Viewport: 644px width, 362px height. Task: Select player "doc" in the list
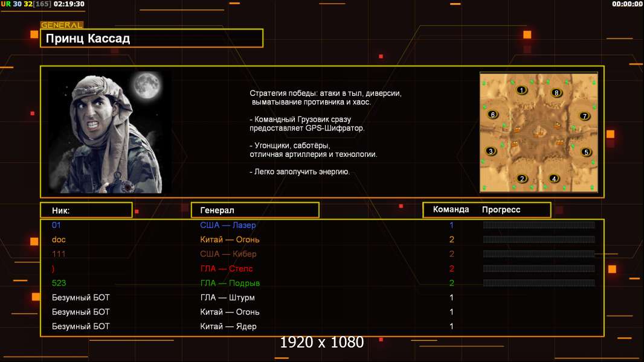[59, 240]
